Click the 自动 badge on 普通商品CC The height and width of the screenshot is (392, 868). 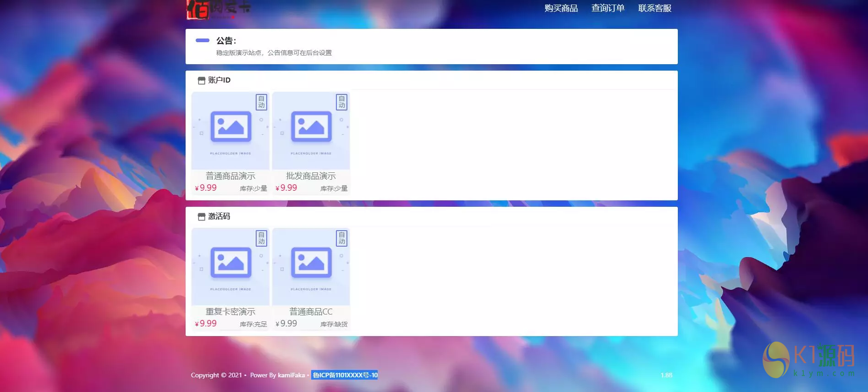point(342,238)
